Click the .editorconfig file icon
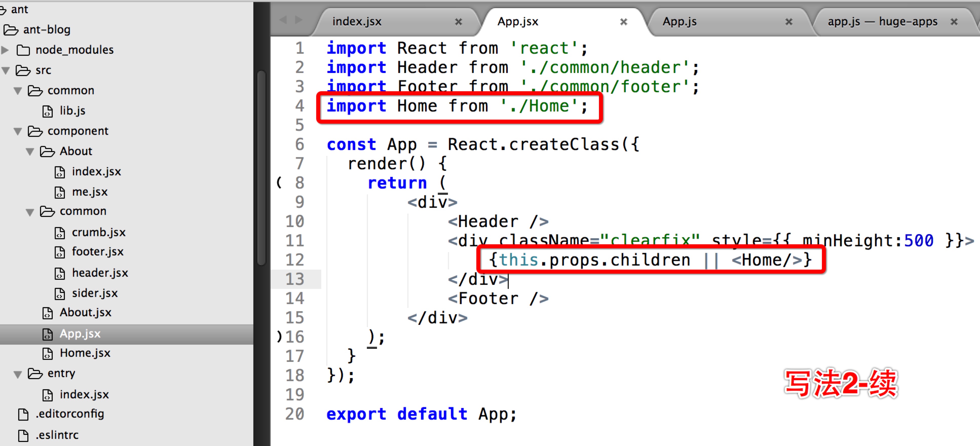Viewport: 980px width, 446px height. [23, 414]
